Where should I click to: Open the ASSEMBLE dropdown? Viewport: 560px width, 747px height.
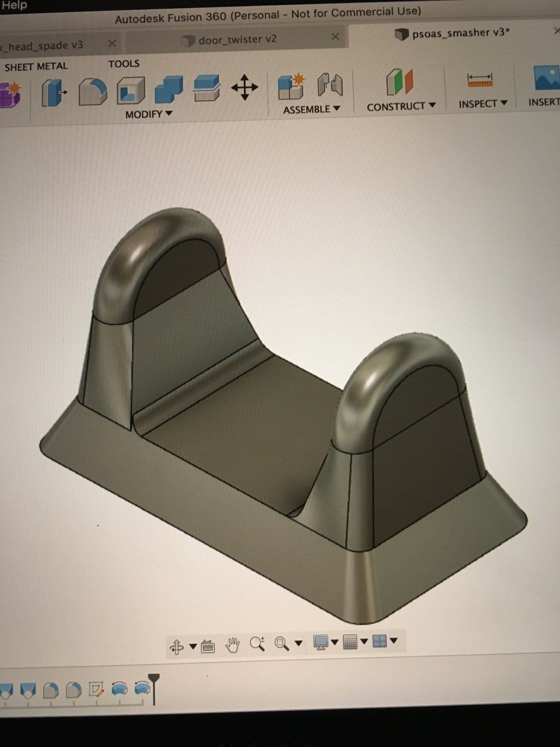tap(311, 109)
